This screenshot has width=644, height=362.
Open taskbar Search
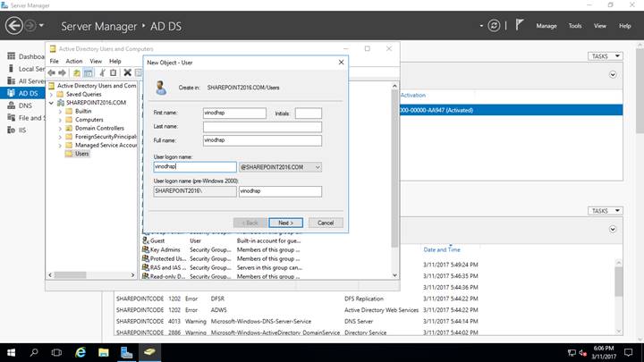[x=34, y=352]
